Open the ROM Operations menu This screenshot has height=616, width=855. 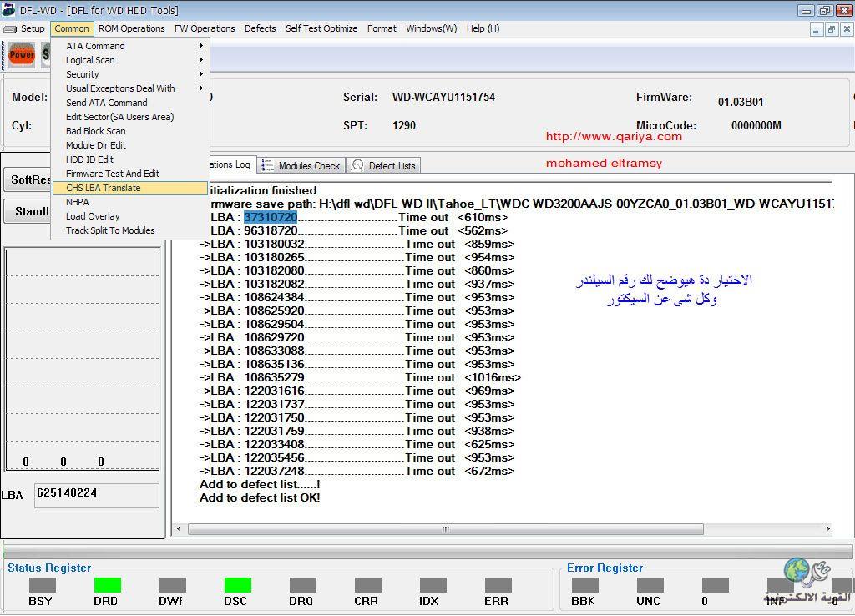coord(131,28)
